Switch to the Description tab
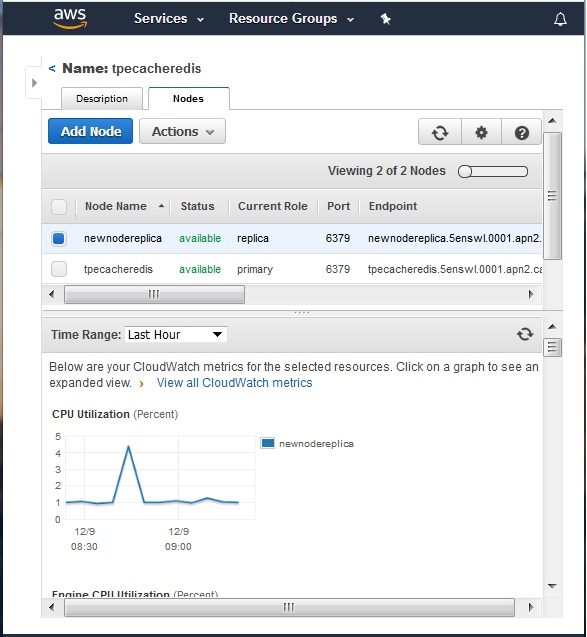Screen dimensions: 587x637 click(102, 99)
